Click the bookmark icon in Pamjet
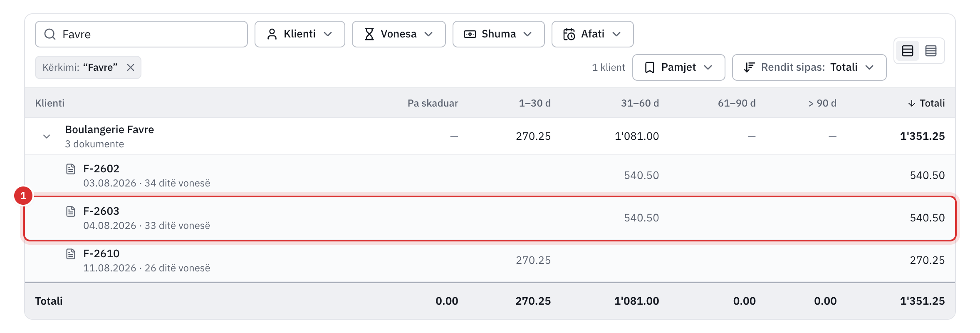980x333 pixels. tap(649, 67)
